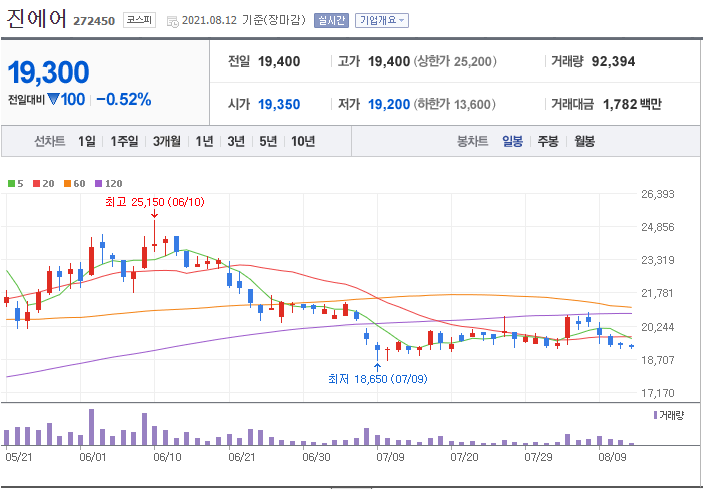The width and height of the screenshot is (703, 489).
Task: Click the stock name 진에어
Action: (36, 19)
